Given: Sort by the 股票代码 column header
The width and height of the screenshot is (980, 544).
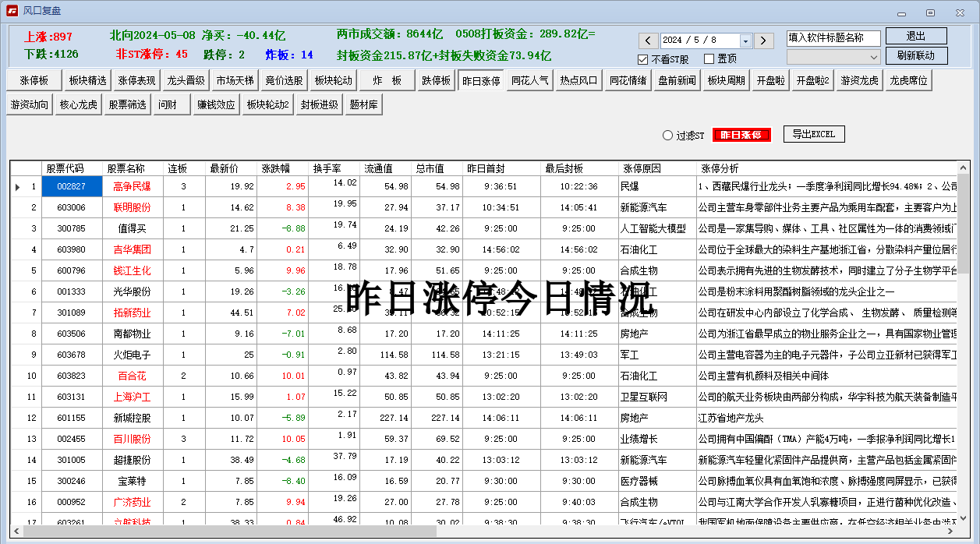Looking at the screenshot, I should point(72,168).
